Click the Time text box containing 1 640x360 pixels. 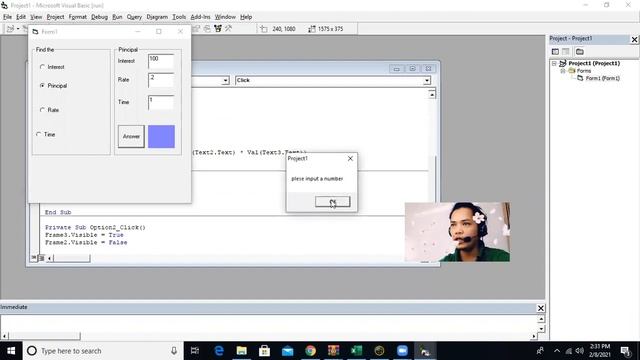(161, 102)
